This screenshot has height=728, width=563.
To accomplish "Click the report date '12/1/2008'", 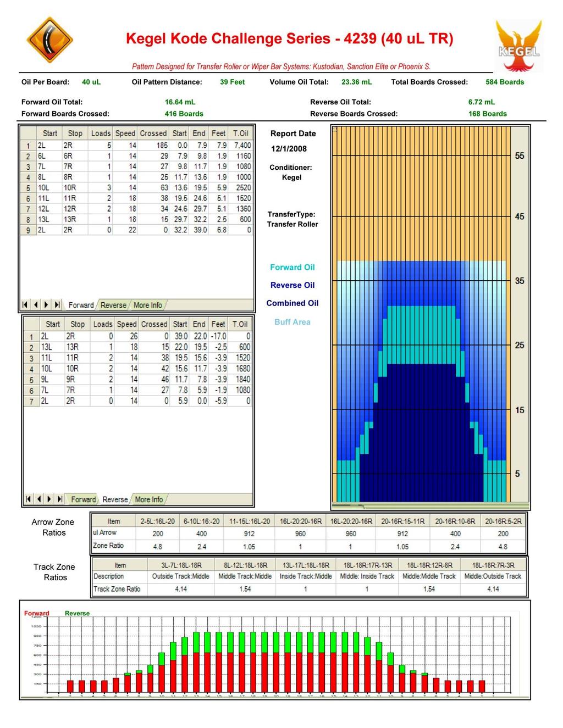I will pos(289,149).
